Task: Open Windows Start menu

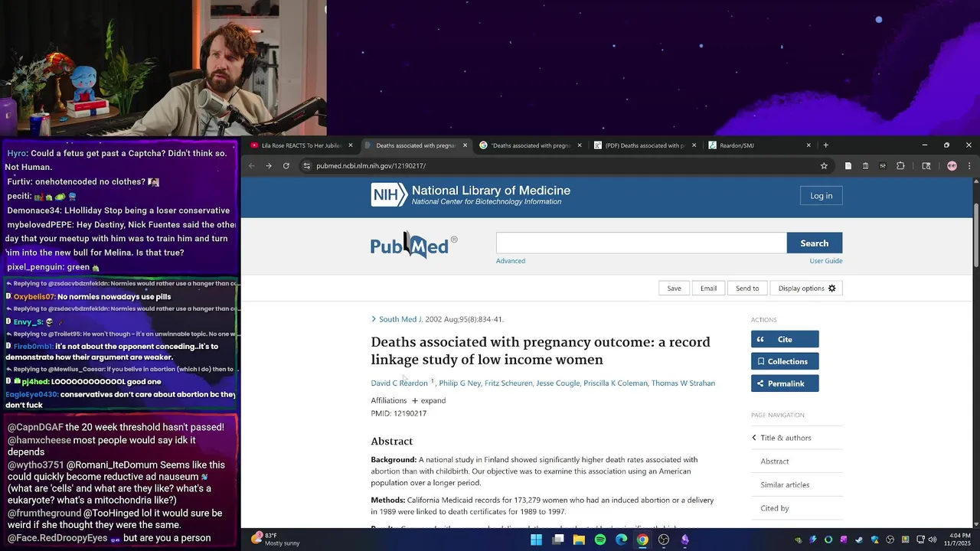Action: [x=537, y=540]
